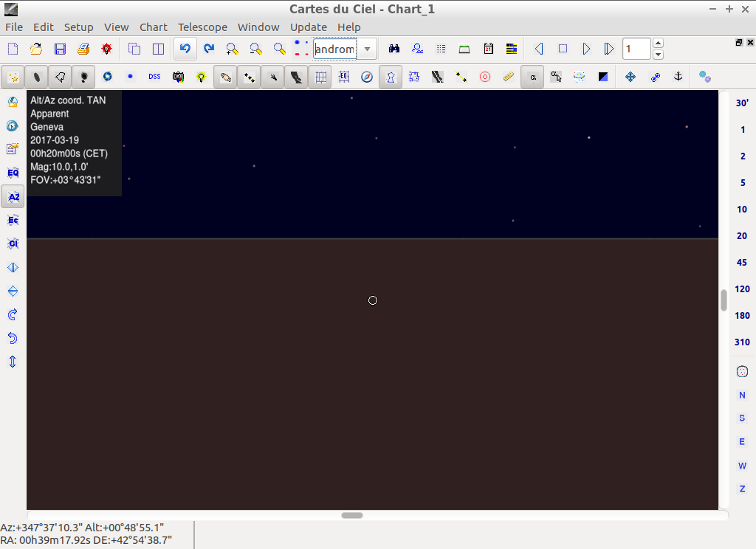Click the search text field containing androm
The image size is (756, 549).
tap(335, 49)
